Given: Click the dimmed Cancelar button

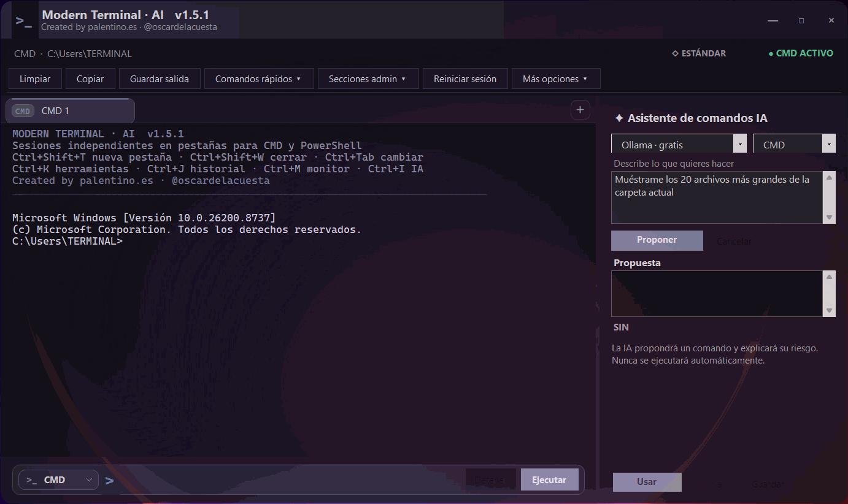Looking at the screenshot, I should (x=734, y=241).
